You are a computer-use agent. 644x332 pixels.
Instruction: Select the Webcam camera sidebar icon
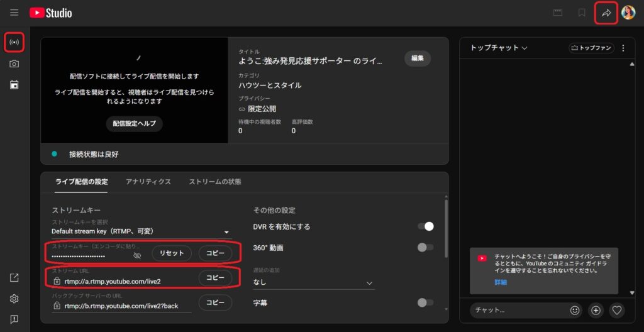pos(14,64)
